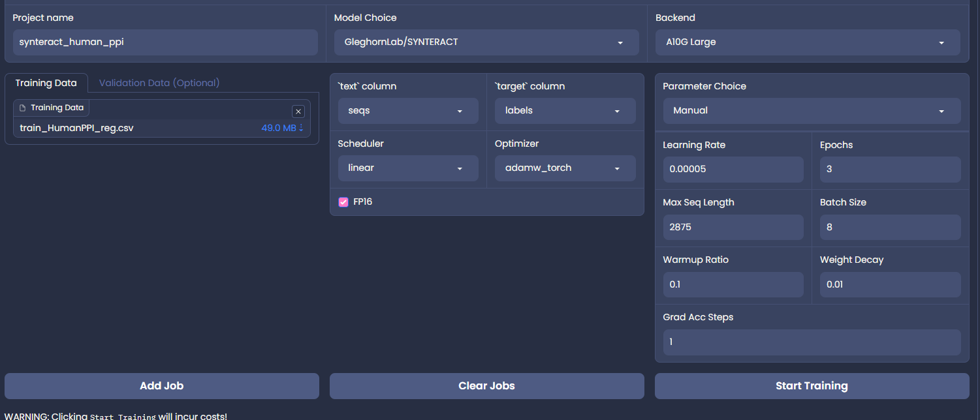Disable the FP16 checkbox

343,202
